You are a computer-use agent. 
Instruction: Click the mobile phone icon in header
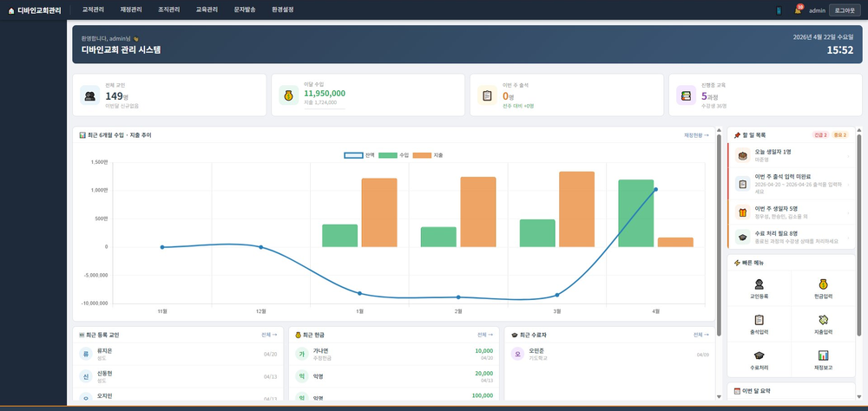coord(779,10)
